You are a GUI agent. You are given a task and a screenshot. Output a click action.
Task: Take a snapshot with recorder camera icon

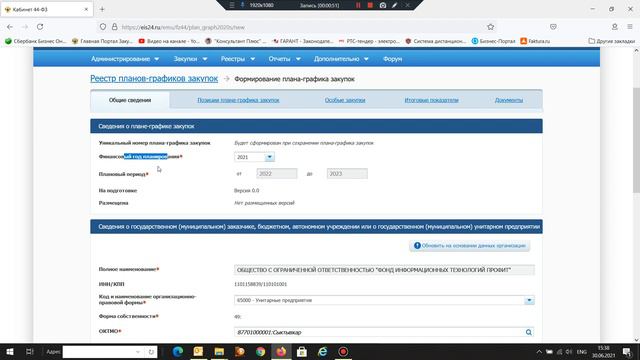383,5
